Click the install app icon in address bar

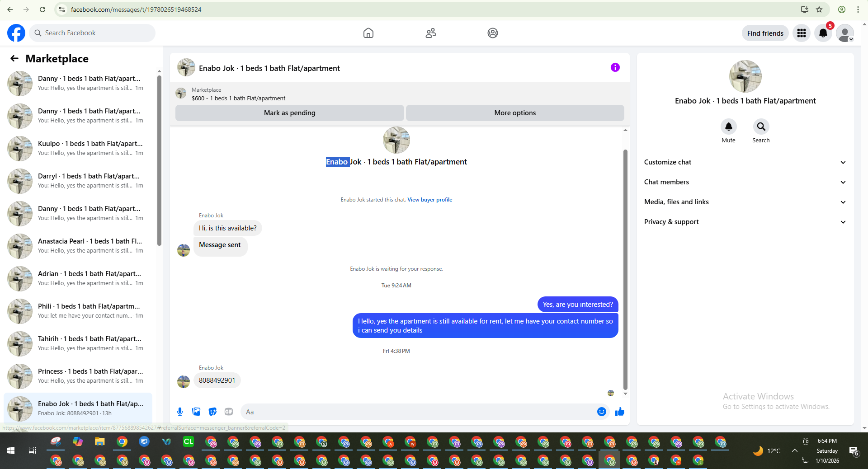(x=804, y=9)
